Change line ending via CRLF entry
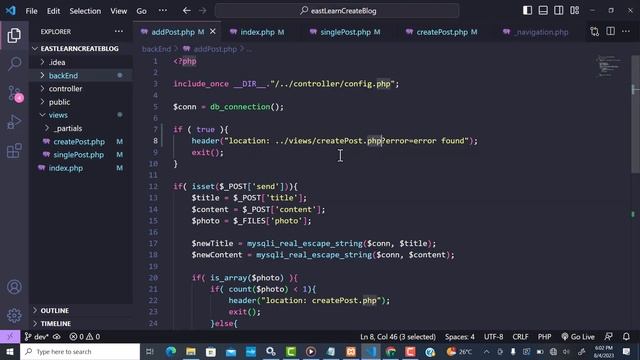 tap(520, 337)
